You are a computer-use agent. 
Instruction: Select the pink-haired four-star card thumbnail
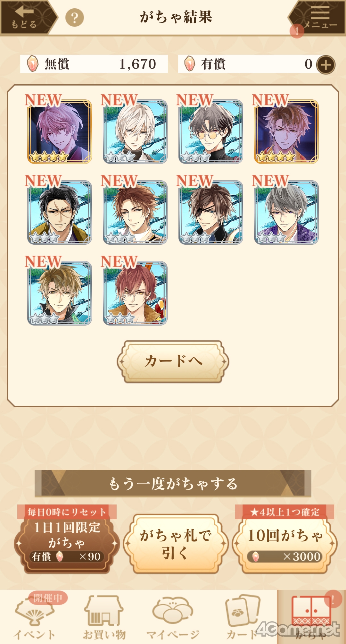[60, 131]
